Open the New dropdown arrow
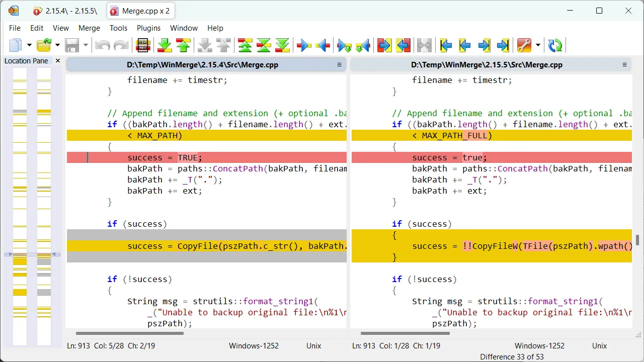The image size is (644, 362). point(29,46)
